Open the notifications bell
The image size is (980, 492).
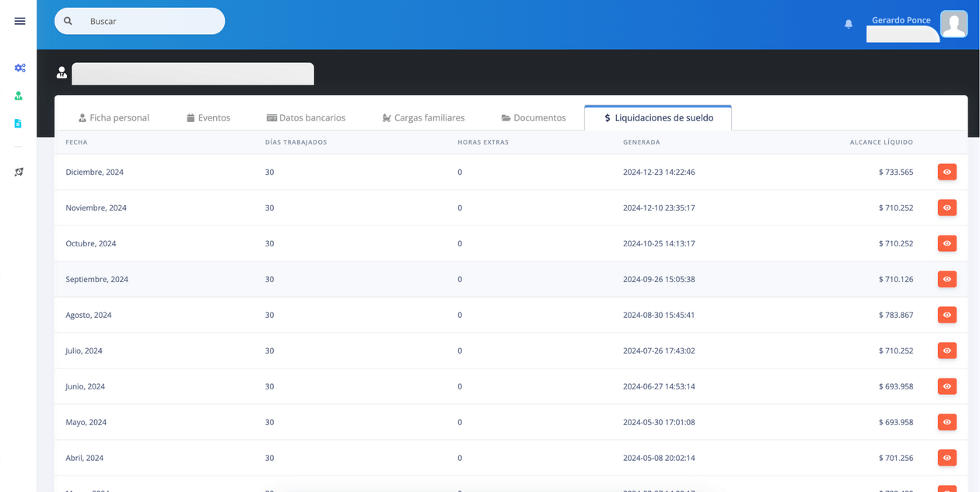click(x=849, y=24)
